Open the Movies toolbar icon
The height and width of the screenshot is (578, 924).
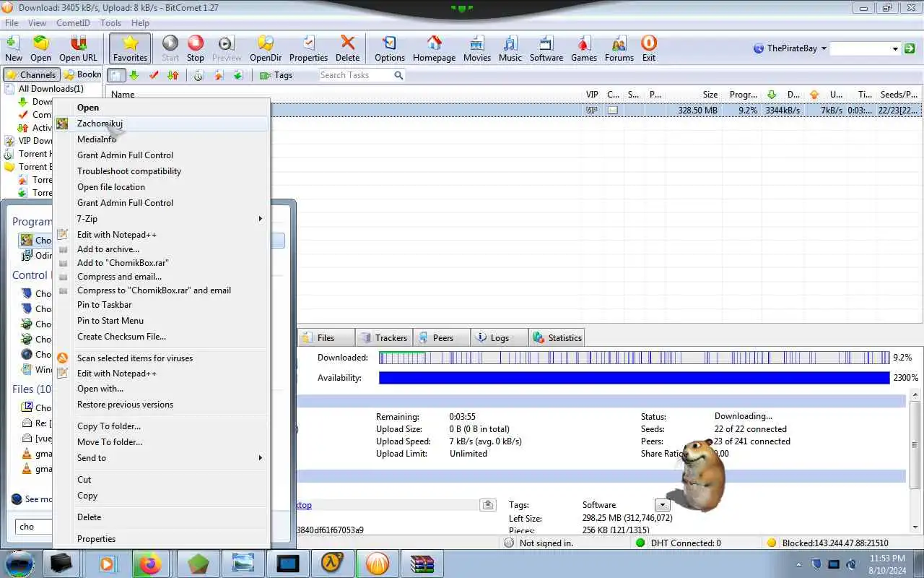[476, 48]
